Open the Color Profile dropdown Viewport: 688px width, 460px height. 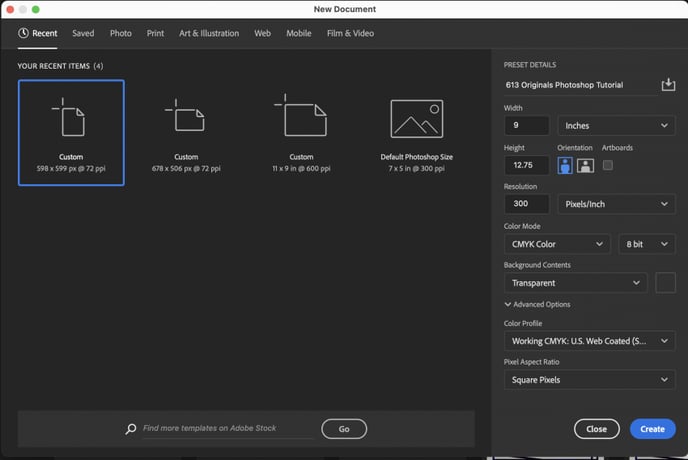point(590,341)
